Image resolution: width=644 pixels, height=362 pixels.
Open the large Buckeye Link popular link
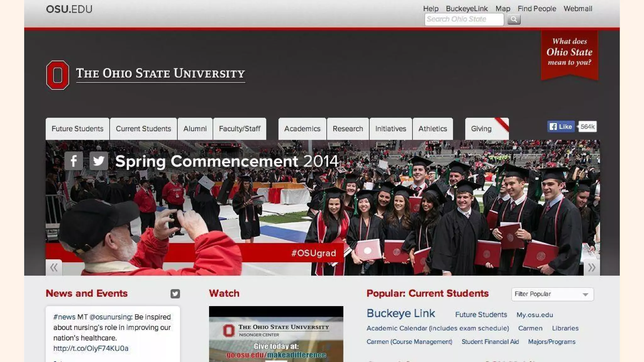click(x=401, y=313)
